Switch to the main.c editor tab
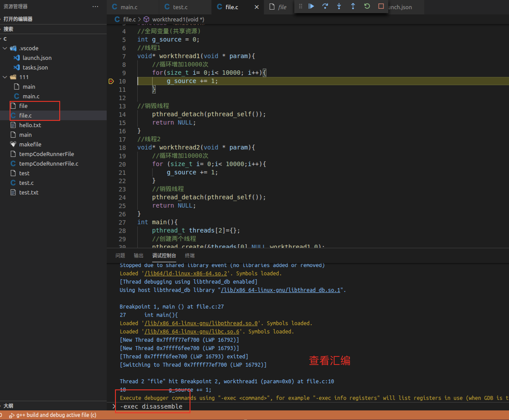Screen dimensions: 509x420 129,7
